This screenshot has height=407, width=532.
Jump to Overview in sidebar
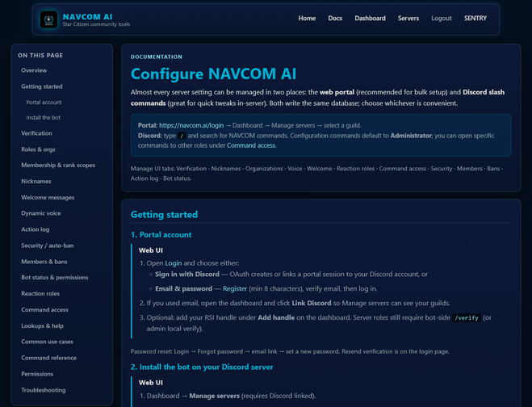[34, 70]
